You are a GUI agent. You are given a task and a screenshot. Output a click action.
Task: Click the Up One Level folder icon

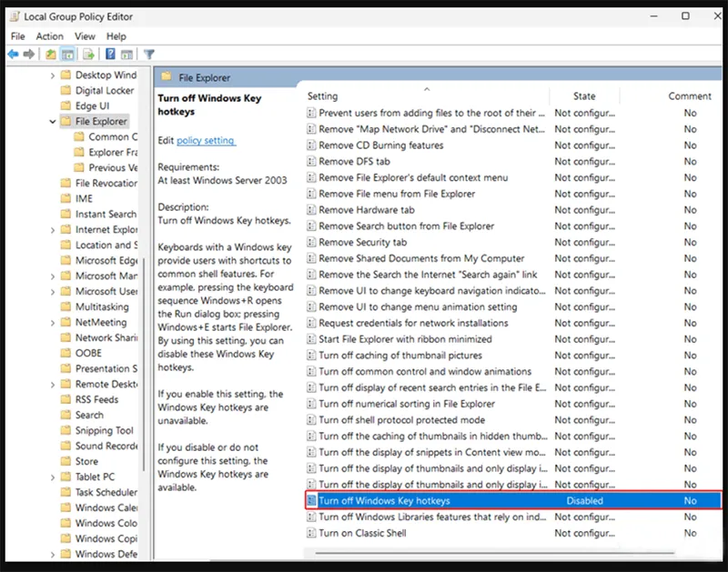tap(50, 55)
